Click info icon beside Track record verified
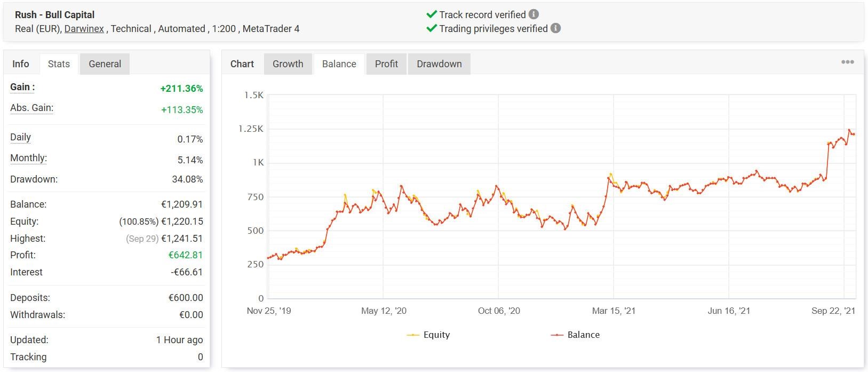The image size is (868, 372). [x=533, y=14]
